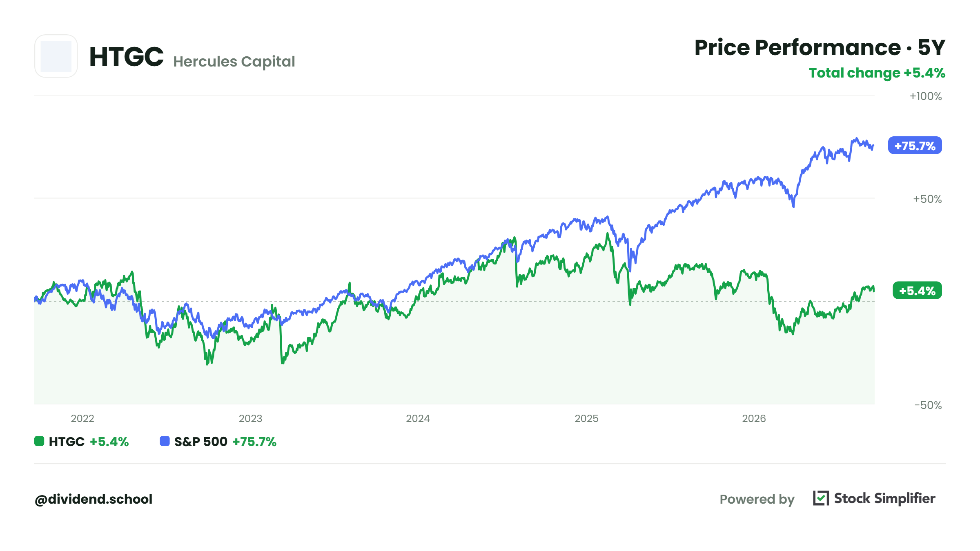Click the Total change +5.4% label

[x=877, y=73]
